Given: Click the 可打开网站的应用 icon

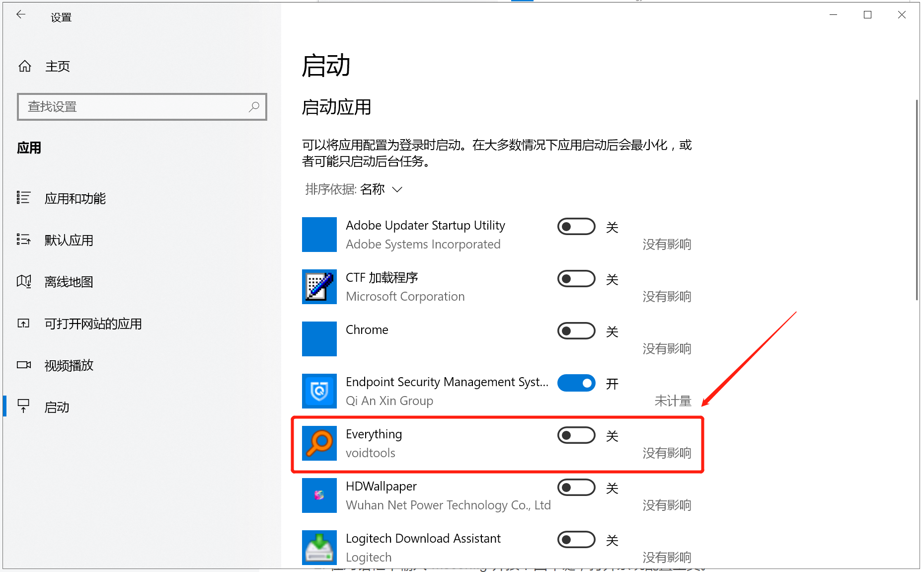Looking at the screenshot, I should tap(23, 324).
